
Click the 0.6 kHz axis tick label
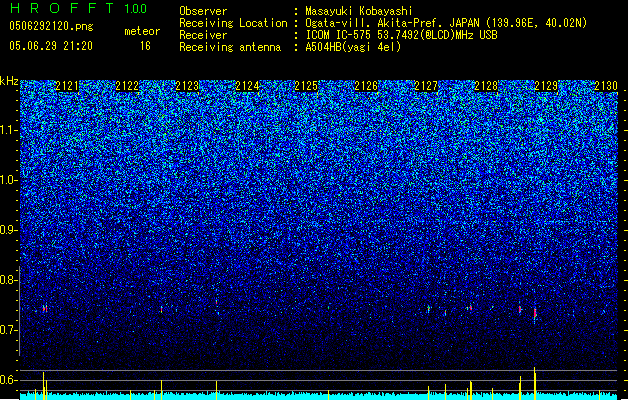point(9,380)
